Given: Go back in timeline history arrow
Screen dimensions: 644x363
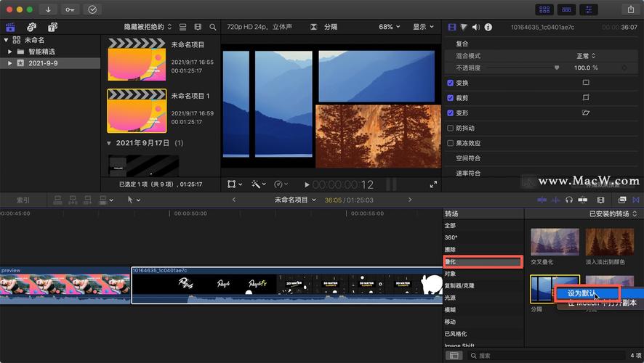Looking at the screenshot, I should point(234,200).
